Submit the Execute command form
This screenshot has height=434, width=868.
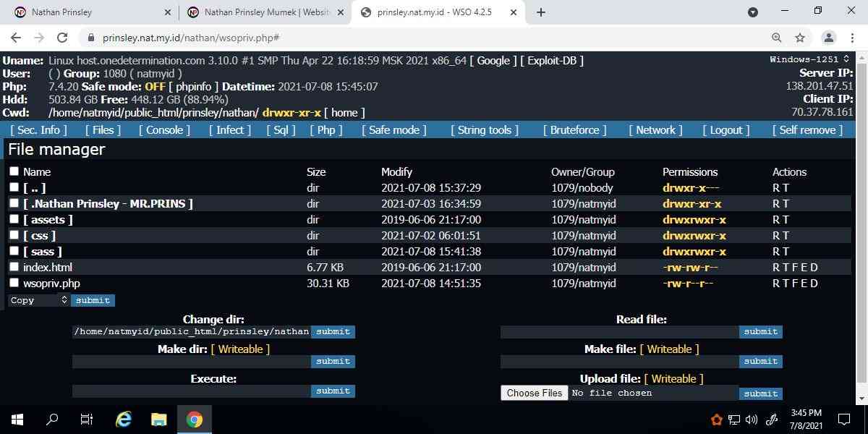tap(333, 391)
